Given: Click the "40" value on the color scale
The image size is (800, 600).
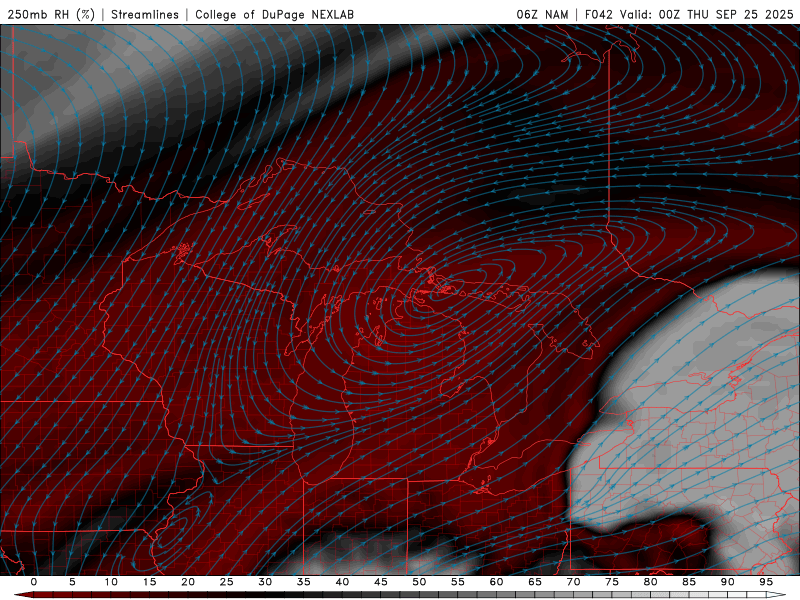Looking at the screenshot, I should [342, 582].
